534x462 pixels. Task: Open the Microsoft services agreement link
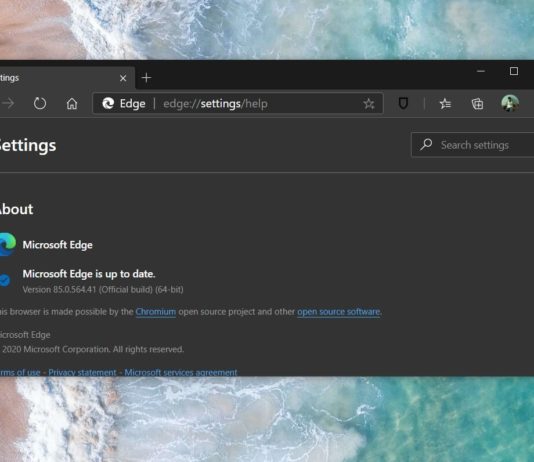point(180,372)
